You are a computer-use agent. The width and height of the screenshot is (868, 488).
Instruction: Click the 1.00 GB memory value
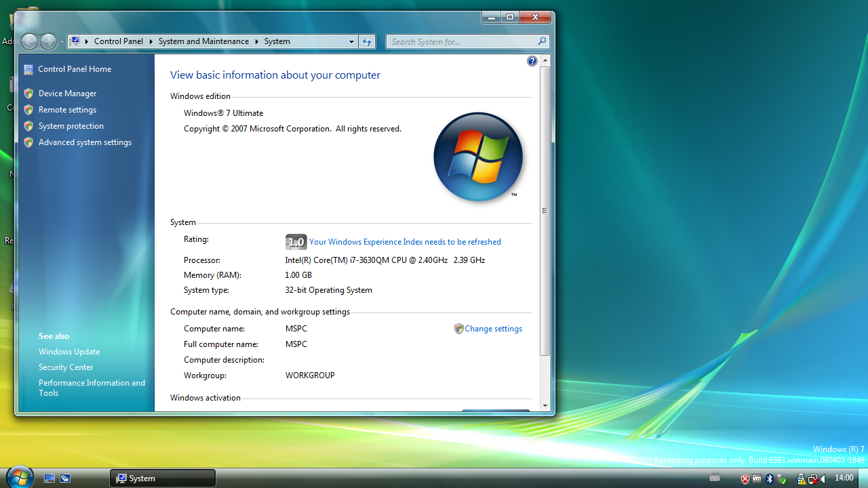(298, 275)
